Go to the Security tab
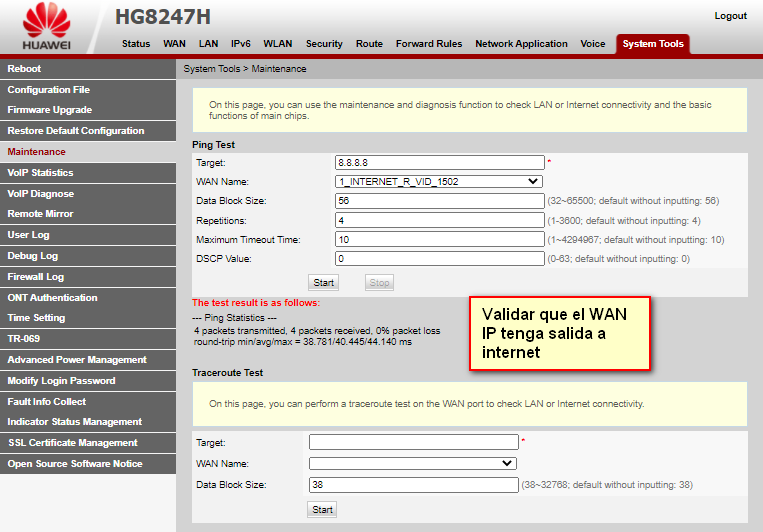Screen dimensions: 763x532 [324, 44]
